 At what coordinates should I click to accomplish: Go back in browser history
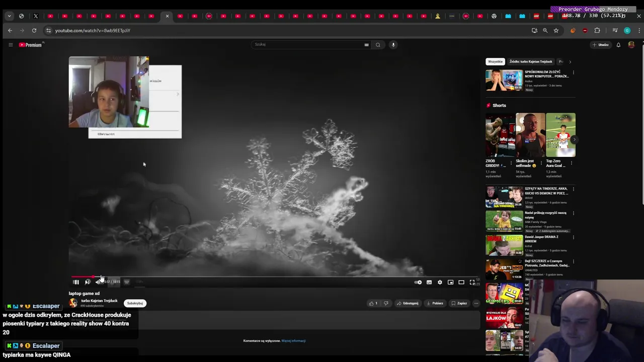10,31
